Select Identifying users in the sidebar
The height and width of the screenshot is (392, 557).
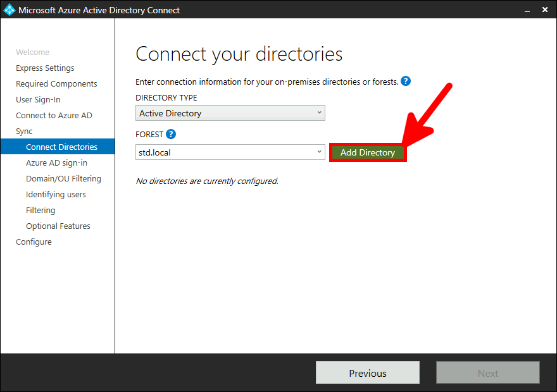tap(56, 194)
